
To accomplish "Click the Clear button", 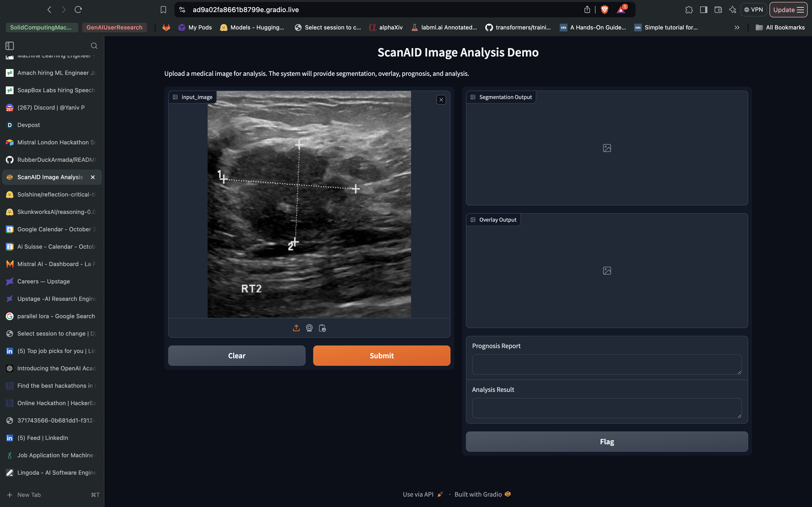I will coord(237,355).
